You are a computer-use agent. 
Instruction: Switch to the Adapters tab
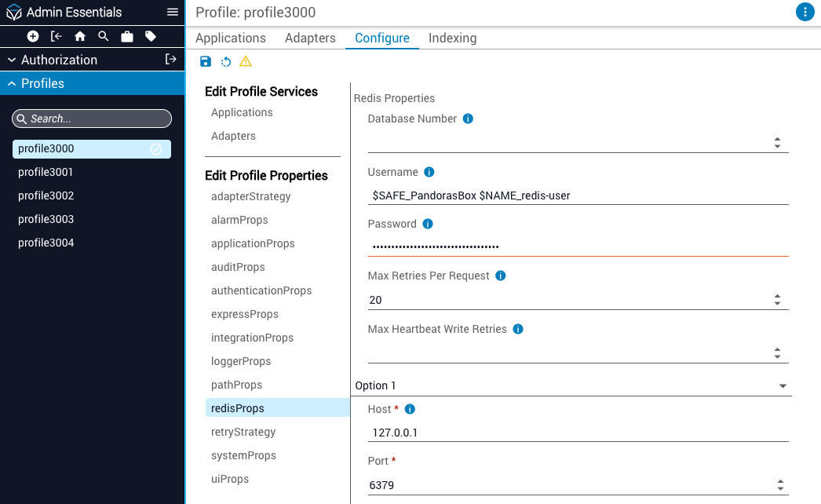tap(310, 38)
